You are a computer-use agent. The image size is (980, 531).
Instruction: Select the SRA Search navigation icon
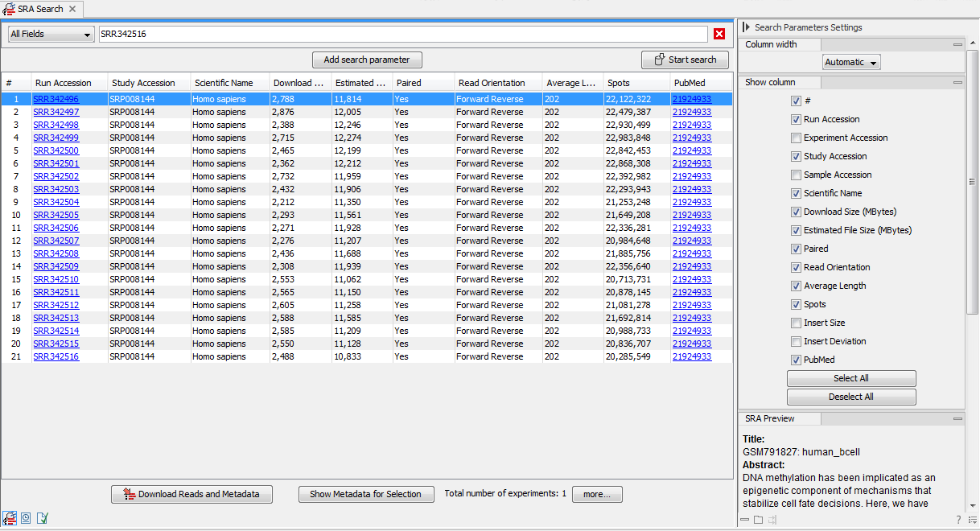tap(10, 518)
